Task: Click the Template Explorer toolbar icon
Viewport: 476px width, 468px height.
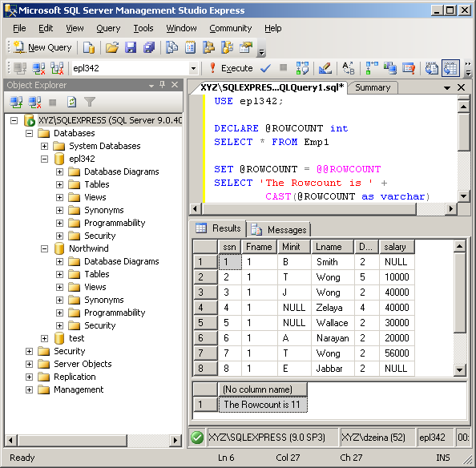Action: 228,47
